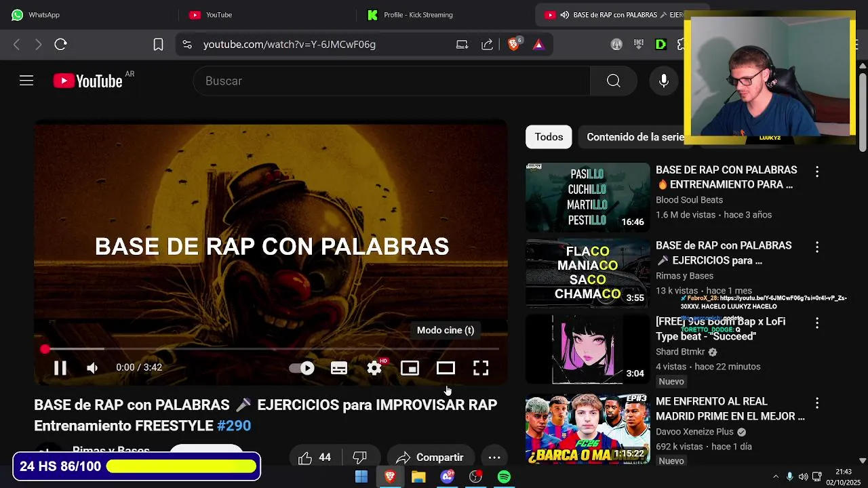Select the Todos filter chip
868x488 pixels.
pyautogui.click(x=549, y=137)
